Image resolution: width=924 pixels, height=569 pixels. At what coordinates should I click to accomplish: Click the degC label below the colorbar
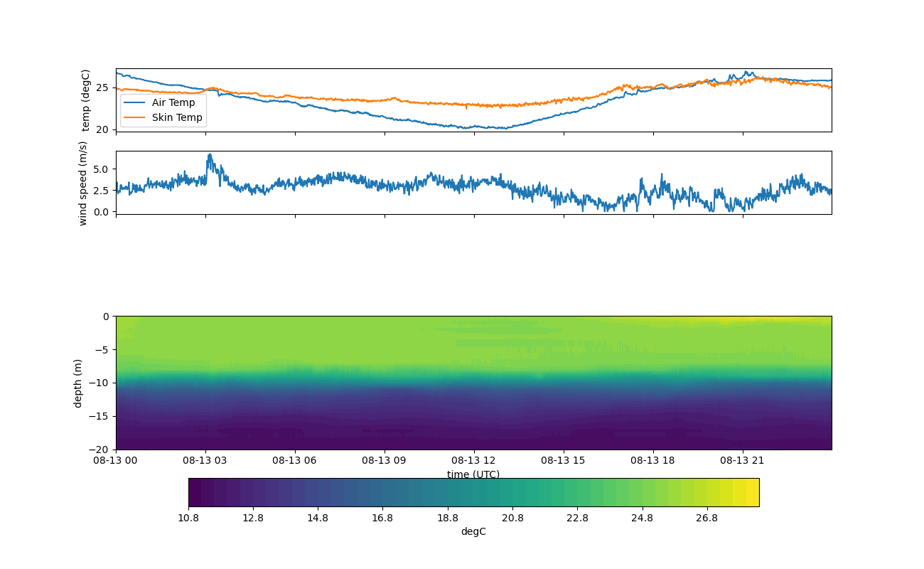(x=473, y=531)
